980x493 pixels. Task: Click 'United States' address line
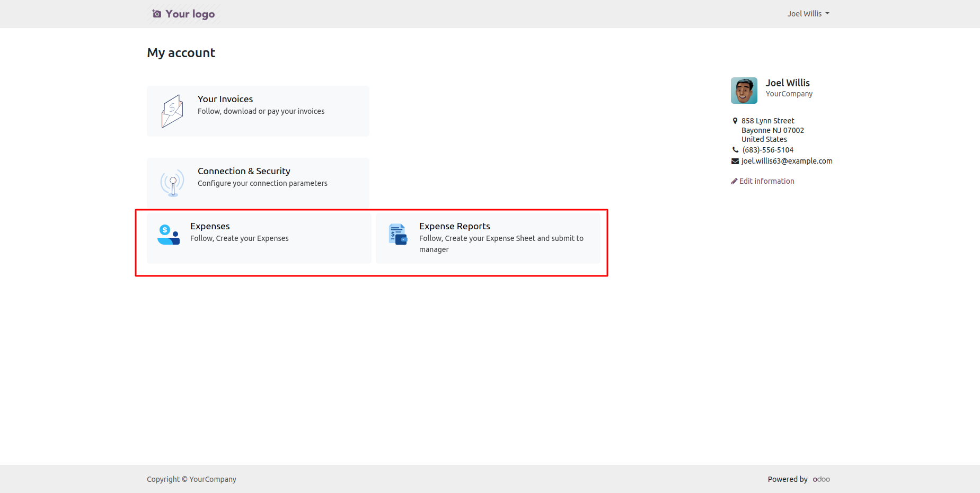764,139
